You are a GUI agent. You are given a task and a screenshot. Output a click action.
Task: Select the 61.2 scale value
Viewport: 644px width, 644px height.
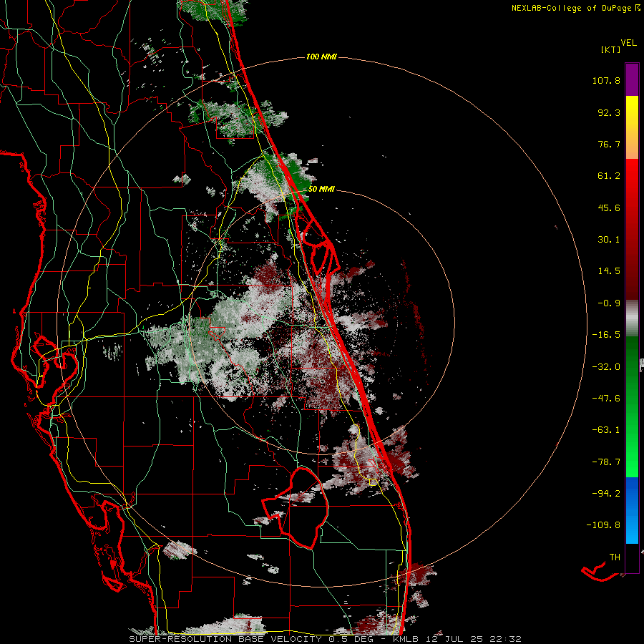[x=609, y=176]
